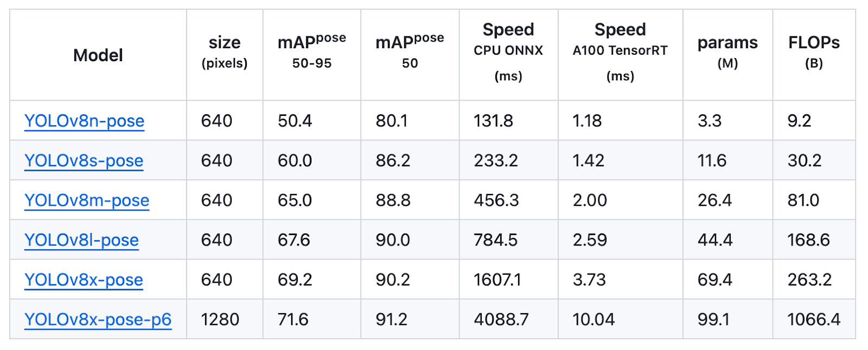
Task: Click the Speed A100 TensorRT header
Action: 620,51
